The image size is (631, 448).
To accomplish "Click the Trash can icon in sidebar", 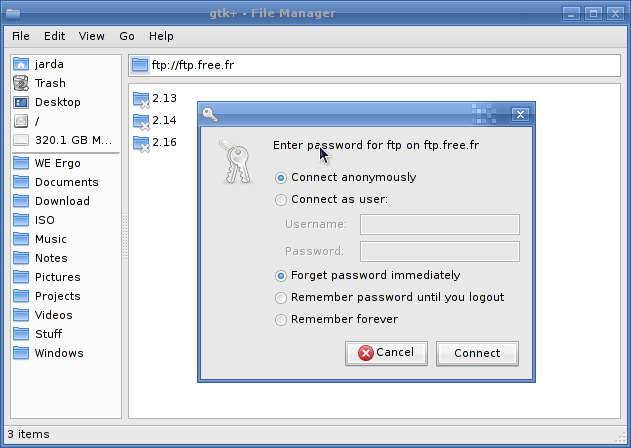I will 21,83.
